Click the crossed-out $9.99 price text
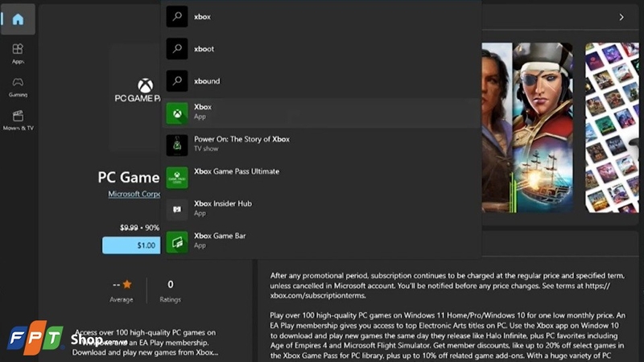This screenshot has width=644, height=362. click(129, 228)
